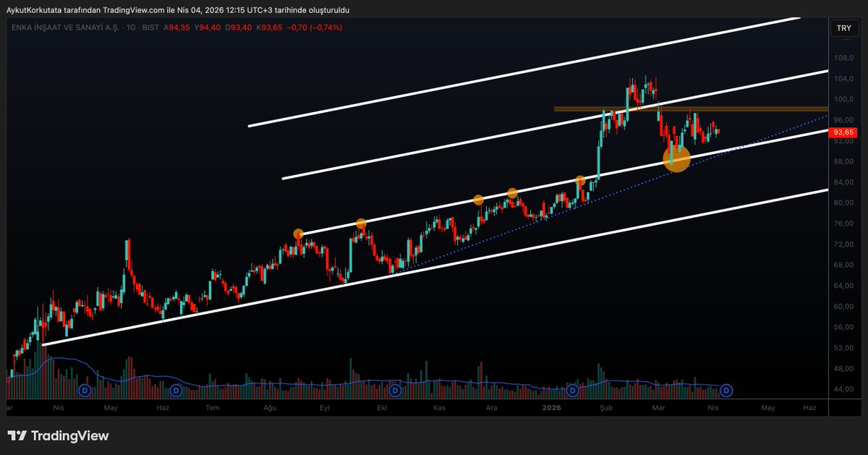868x455 pixels.
Task: Click the 96,0 price axis label
Action: coord(844,120)
